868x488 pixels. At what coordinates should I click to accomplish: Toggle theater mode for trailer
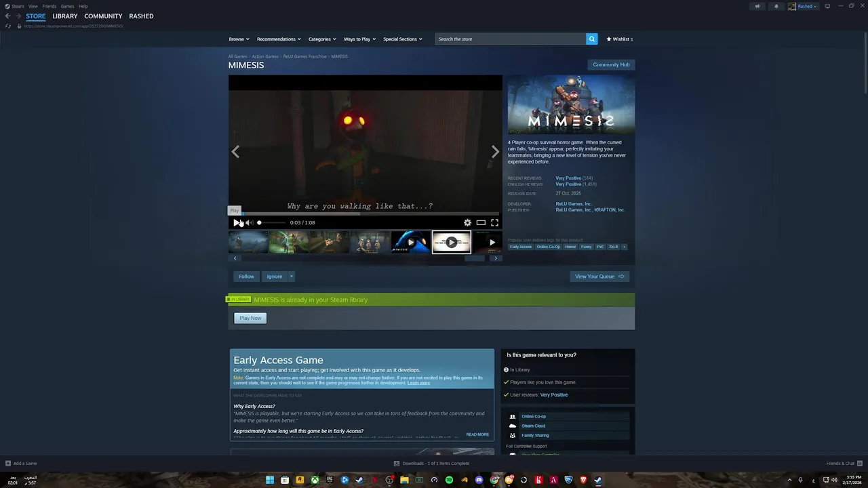pyautogui.click(x=481, y=222)
